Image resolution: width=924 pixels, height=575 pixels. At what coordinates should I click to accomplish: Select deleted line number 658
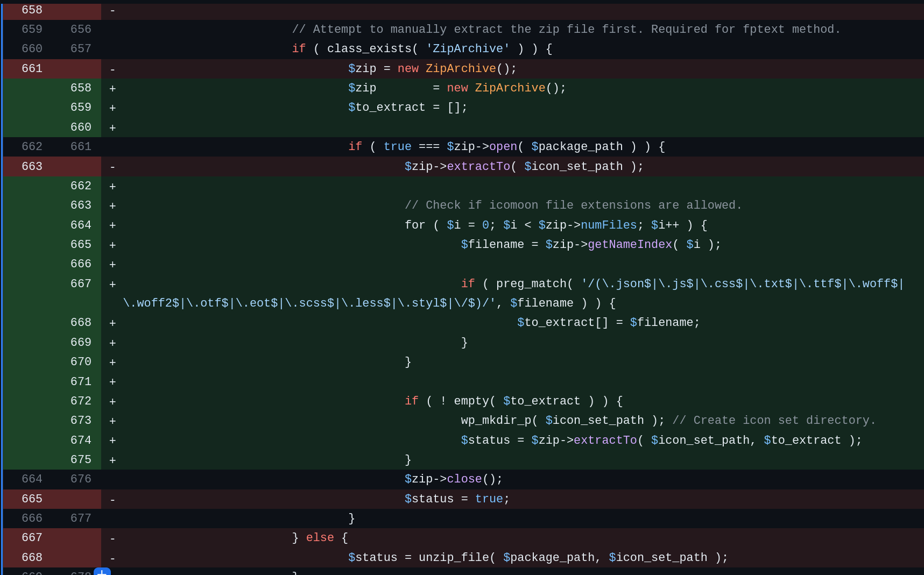point(32,10)
